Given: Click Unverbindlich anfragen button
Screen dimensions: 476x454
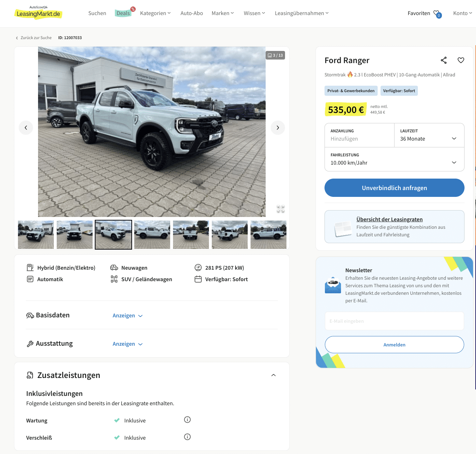Looking at the screenshot, I should (x=394, y=188).
